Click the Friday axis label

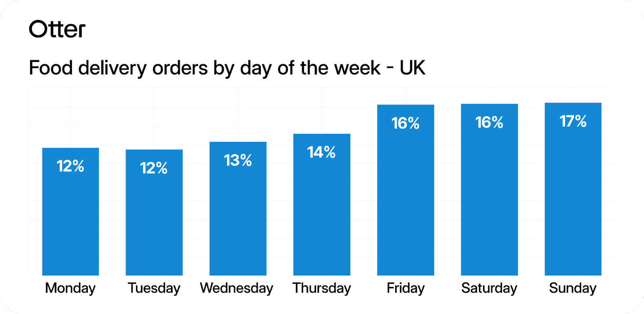click(405, 288)
